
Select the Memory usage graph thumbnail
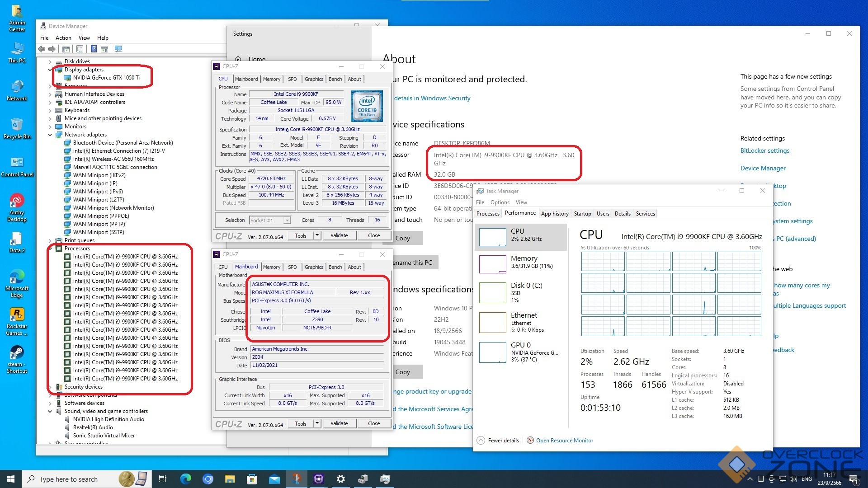click(492, 264)
